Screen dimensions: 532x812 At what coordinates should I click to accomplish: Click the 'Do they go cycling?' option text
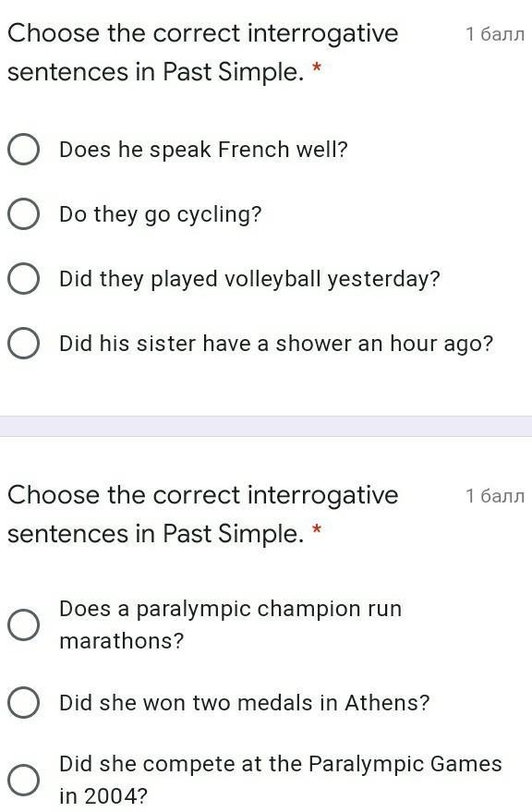(x=161, y=215)
